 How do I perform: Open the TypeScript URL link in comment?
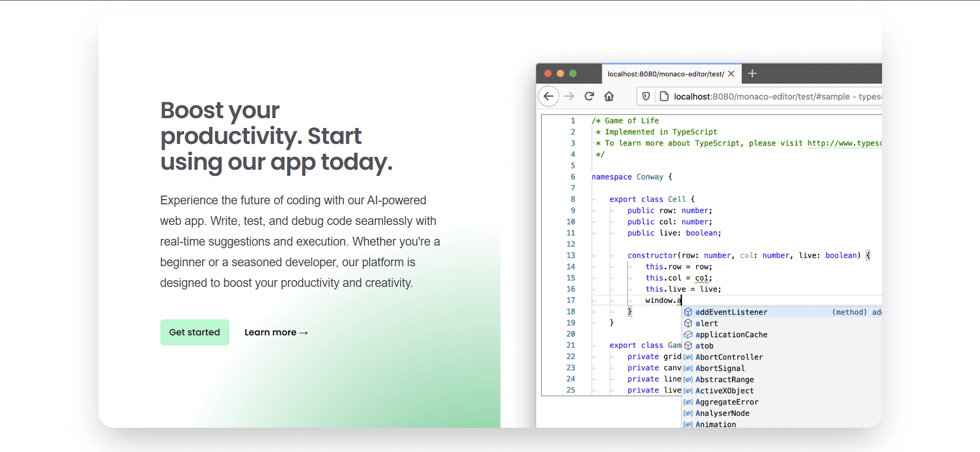(x=844, y=143)
